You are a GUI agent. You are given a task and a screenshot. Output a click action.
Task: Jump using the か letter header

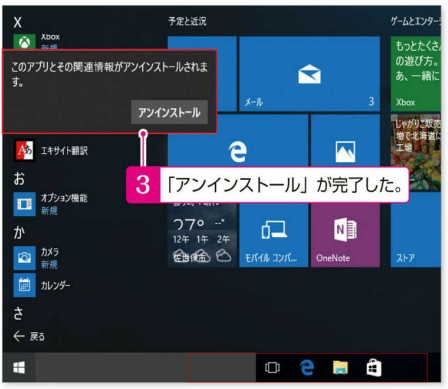tap(19, 232)
